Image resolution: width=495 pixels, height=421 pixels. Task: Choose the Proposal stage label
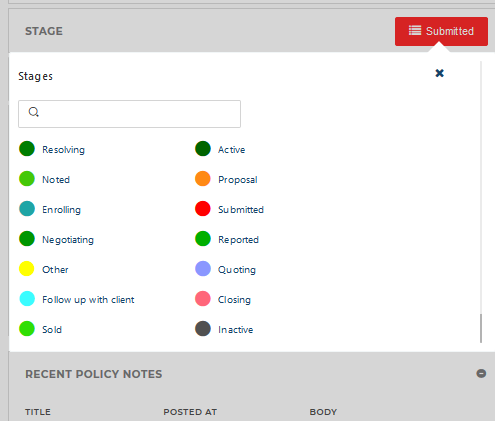coord(238,180)
